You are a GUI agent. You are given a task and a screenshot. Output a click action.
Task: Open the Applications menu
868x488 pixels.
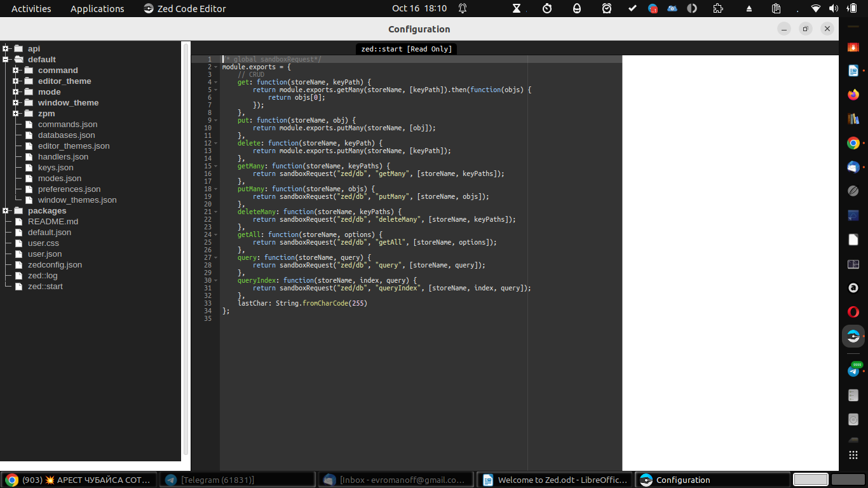point(97,9)
